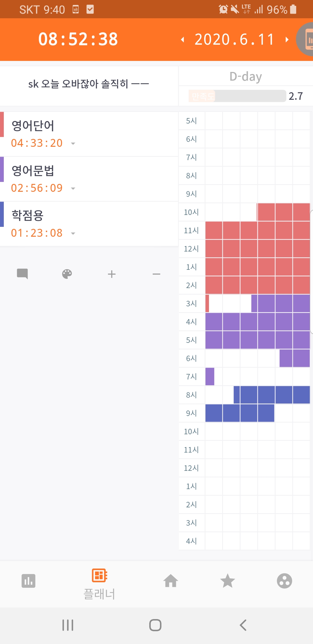
Task: Remove a subject with minus icon
Action: [156, 274]
